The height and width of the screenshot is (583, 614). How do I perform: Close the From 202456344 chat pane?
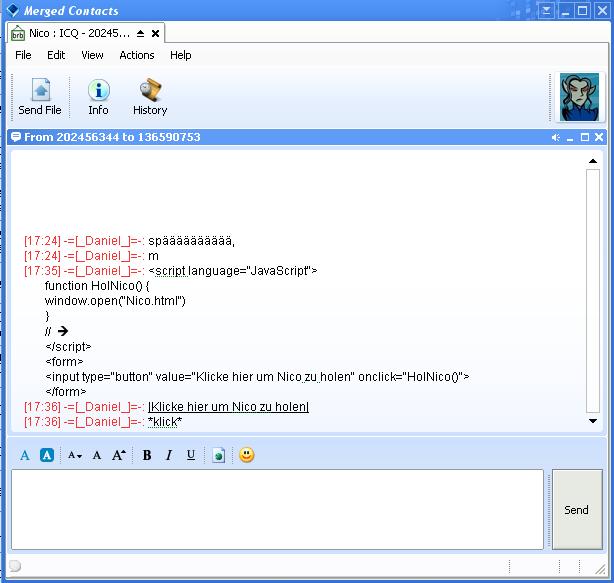click(599, 137)
